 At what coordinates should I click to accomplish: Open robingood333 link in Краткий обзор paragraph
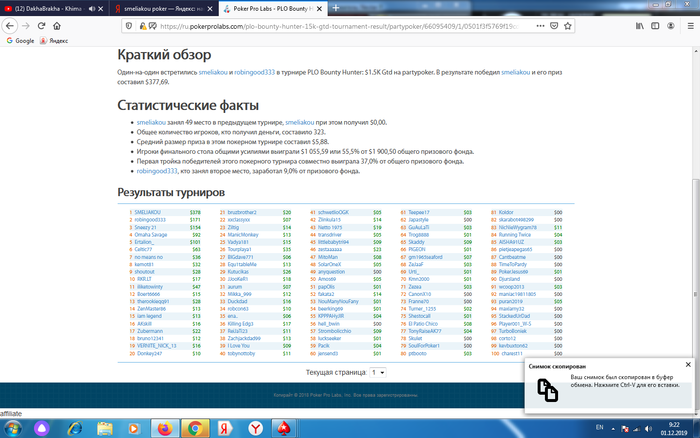[254, 72]
